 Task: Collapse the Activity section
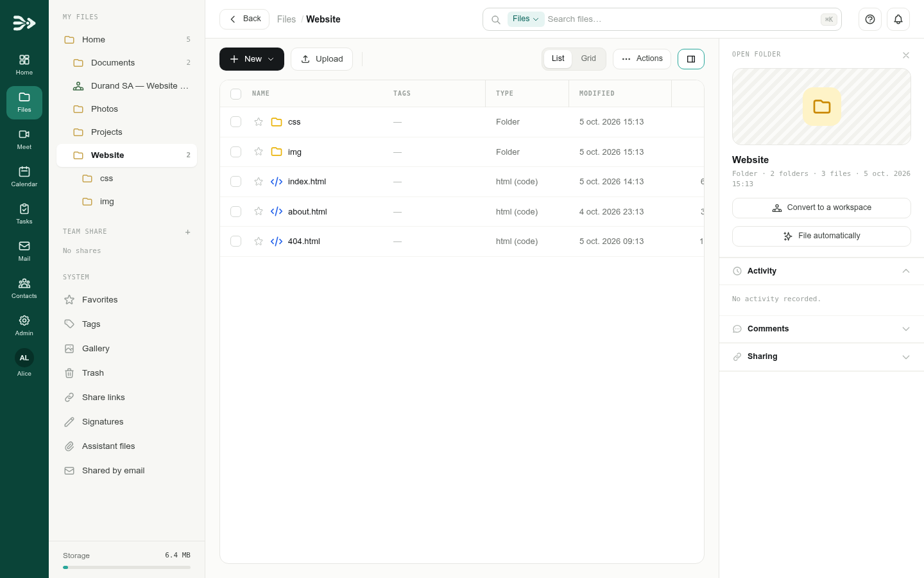pos(821,271)
